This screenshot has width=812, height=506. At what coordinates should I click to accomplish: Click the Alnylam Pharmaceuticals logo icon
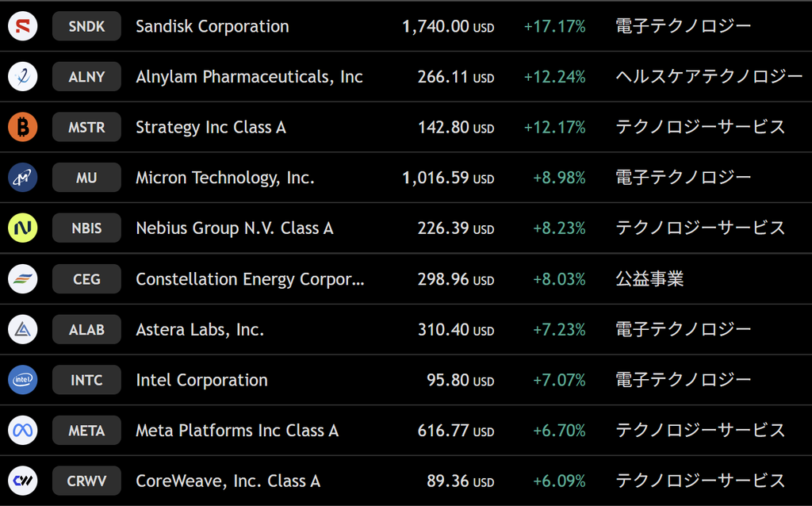click(23, 77)
